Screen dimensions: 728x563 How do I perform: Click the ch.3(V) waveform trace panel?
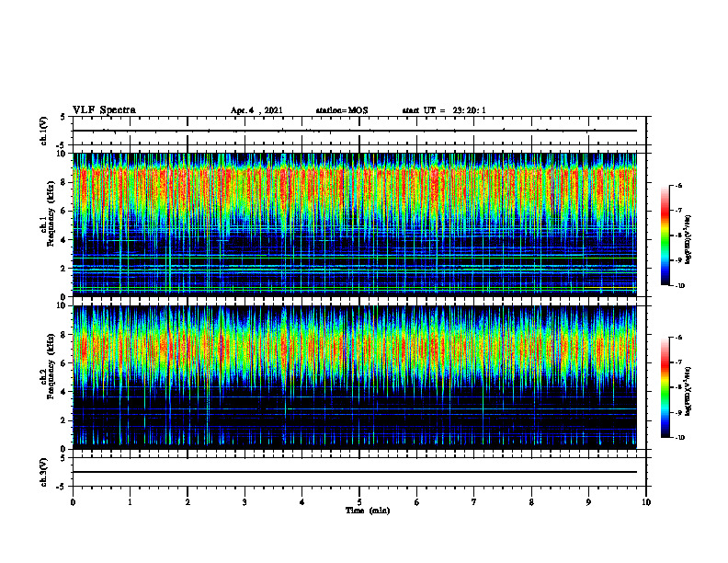click(x=359, y=472)
